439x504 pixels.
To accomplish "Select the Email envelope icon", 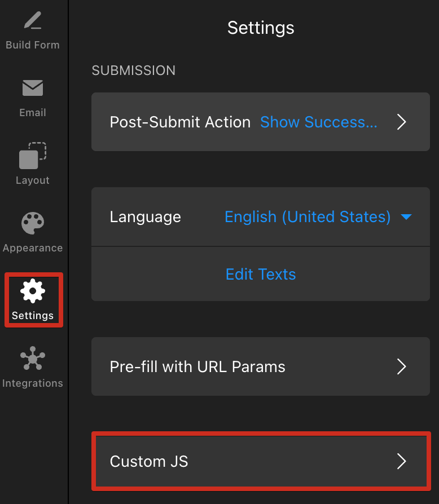I will pos(33,88).
